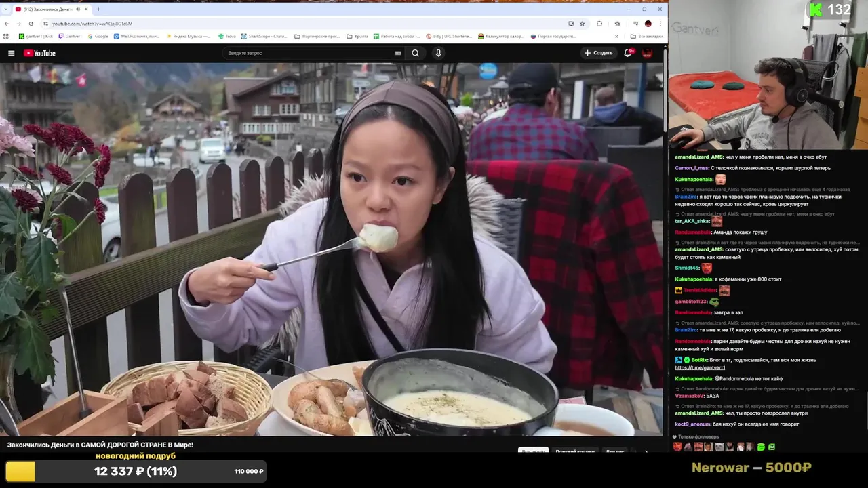
Task: Open the Chrome profile avatar
Action: [x=648, y=24]
